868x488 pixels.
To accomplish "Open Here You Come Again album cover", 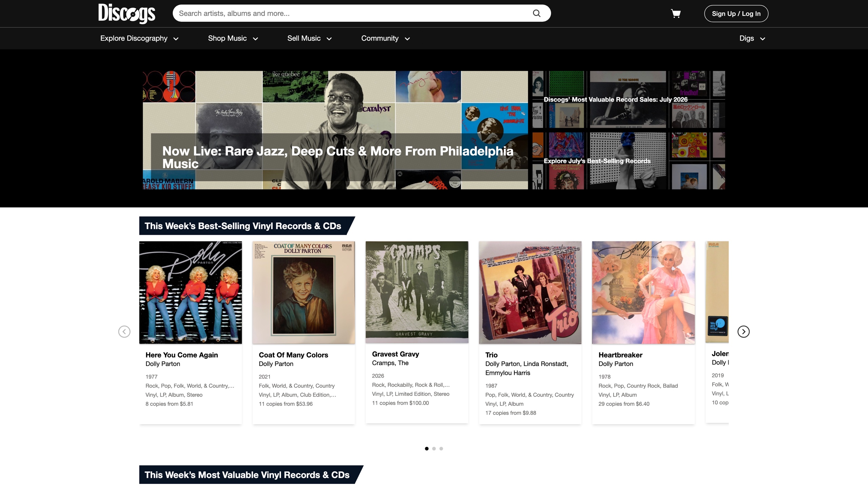I will click(191, 292).
